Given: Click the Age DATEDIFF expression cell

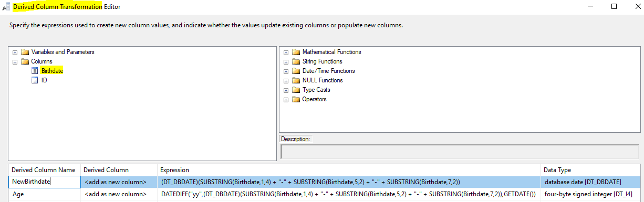Looking at the screenshot, I should (x=349, y=194).
